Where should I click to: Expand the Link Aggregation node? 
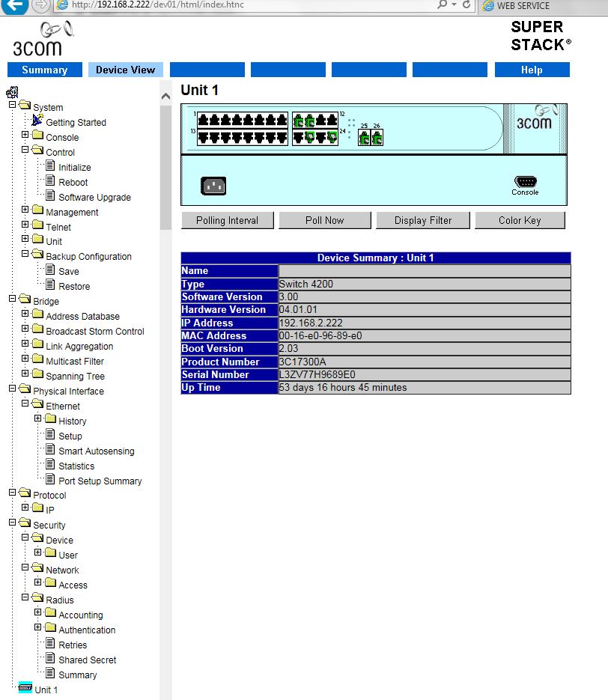[25, 344]
